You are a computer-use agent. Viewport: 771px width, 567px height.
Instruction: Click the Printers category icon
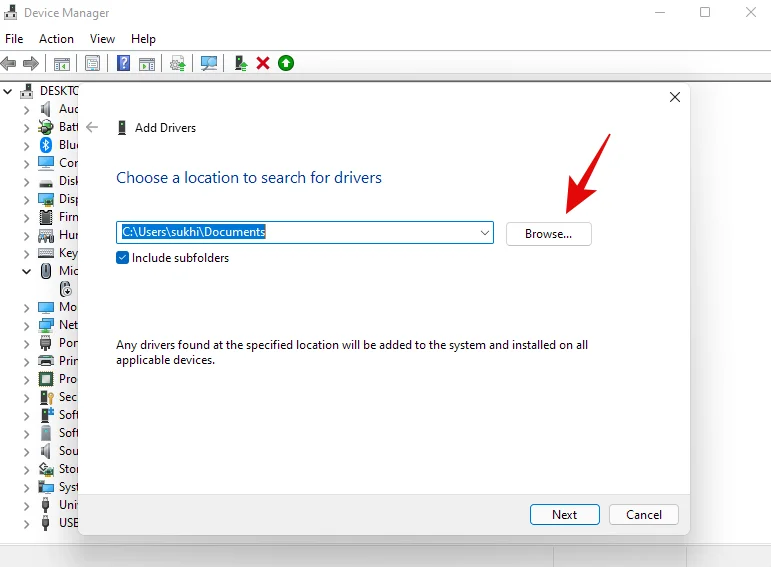[x=46, y=361]
